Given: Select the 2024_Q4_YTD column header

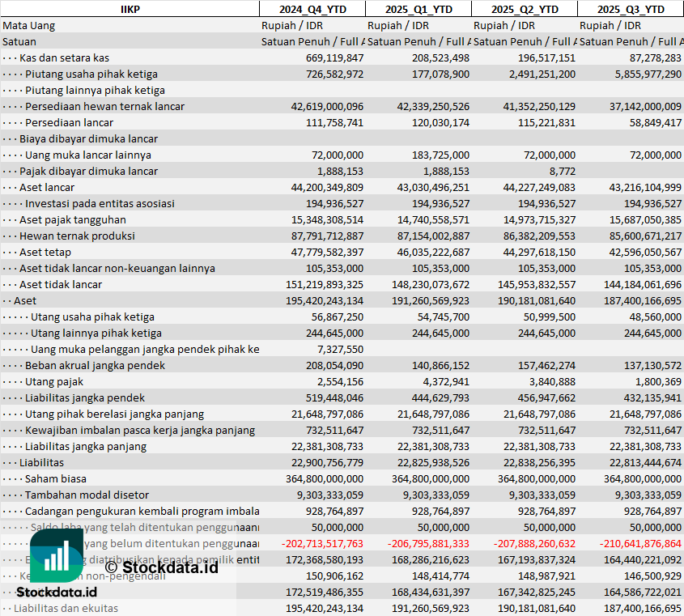Looking at the screenshot, I should [312, 9].
